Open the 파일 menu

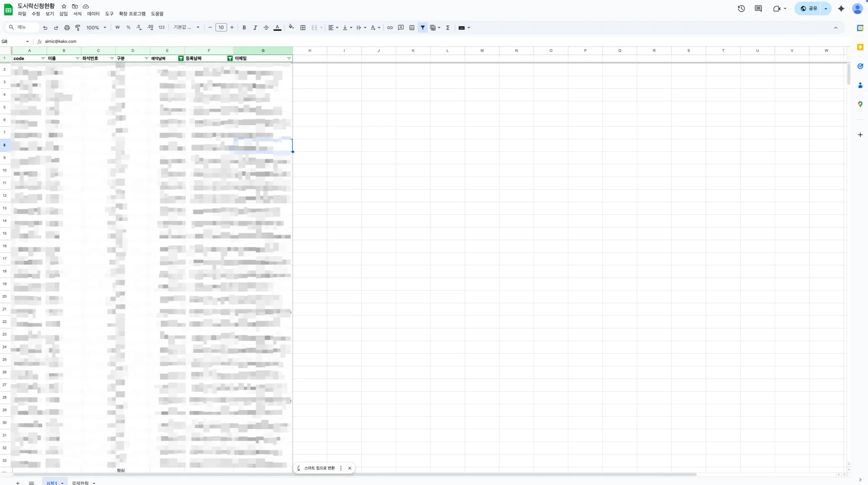coord(22,14)
